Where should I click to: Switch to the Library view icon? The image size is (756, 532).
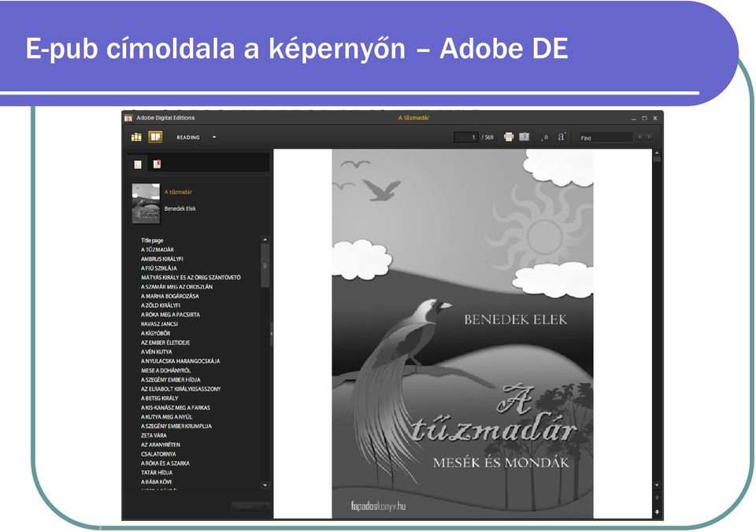coord(136,138)
